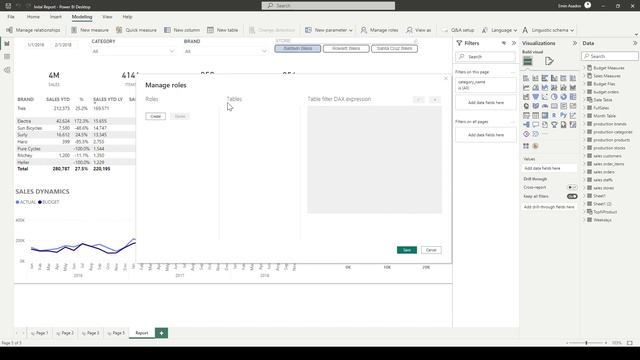Click Q&A setup in the ribbon
Viewport: 640px width, 360px height.
coord(459,30)
